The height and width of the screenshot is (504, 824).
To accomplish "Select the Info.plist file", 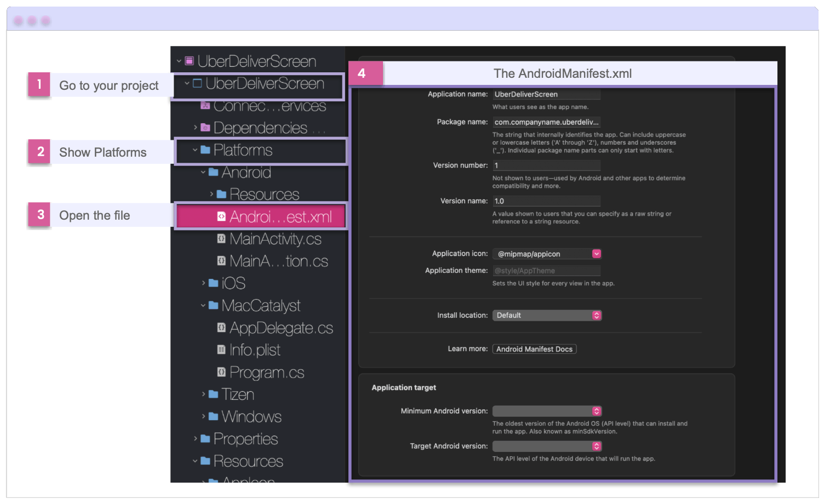I will point(255,350).
